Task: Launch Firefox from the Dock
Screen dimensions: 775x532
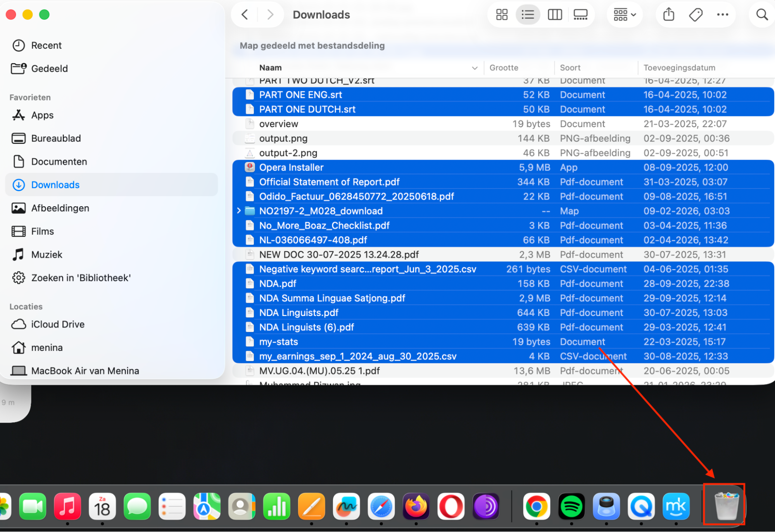Action: click(416, 506)
